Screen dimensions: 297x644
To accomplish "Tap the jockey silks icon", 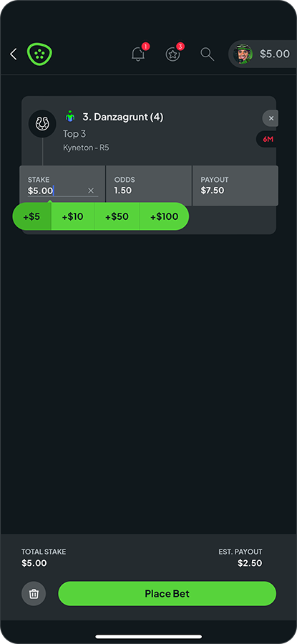I will 70,117.
